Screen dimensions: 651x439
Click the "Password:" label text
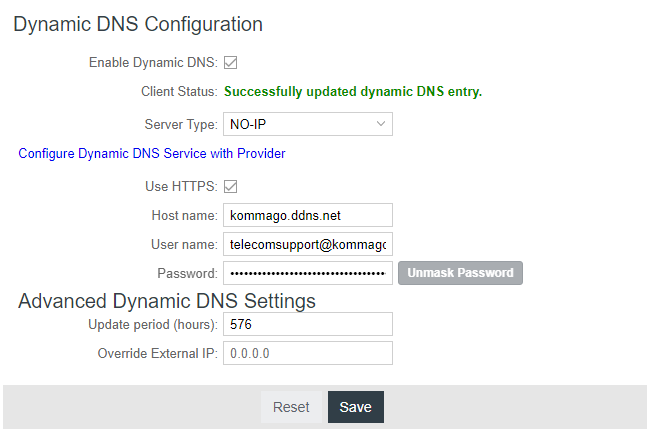click(x=187, y=273)
